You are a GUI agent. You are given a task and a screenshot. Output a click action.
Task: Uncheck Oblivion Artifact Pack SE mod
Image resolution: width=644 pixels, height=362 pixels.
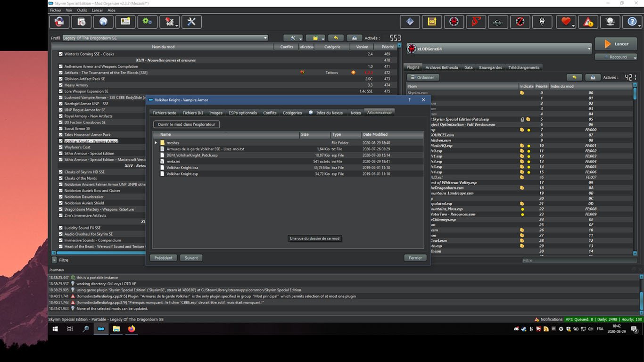pos(60,79)
